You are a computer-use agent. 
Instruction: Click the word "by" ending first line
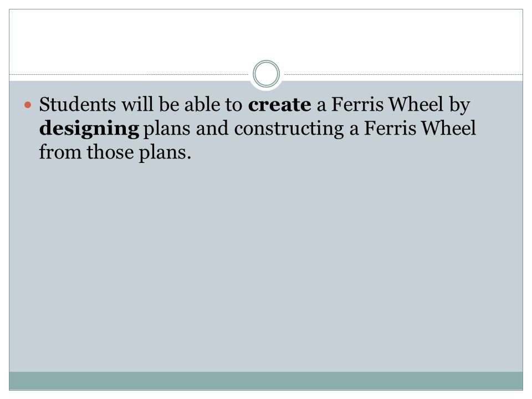(459, 105)
